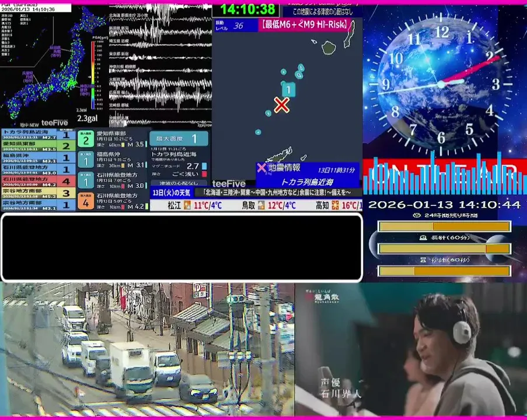
Task: Click the 最大震度 1 banner
Action: 179,138
